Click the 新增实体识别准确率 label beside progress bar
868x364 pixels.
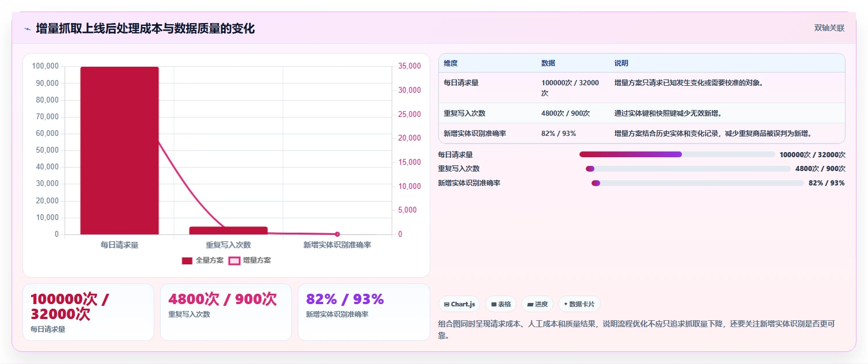[469, 183]
